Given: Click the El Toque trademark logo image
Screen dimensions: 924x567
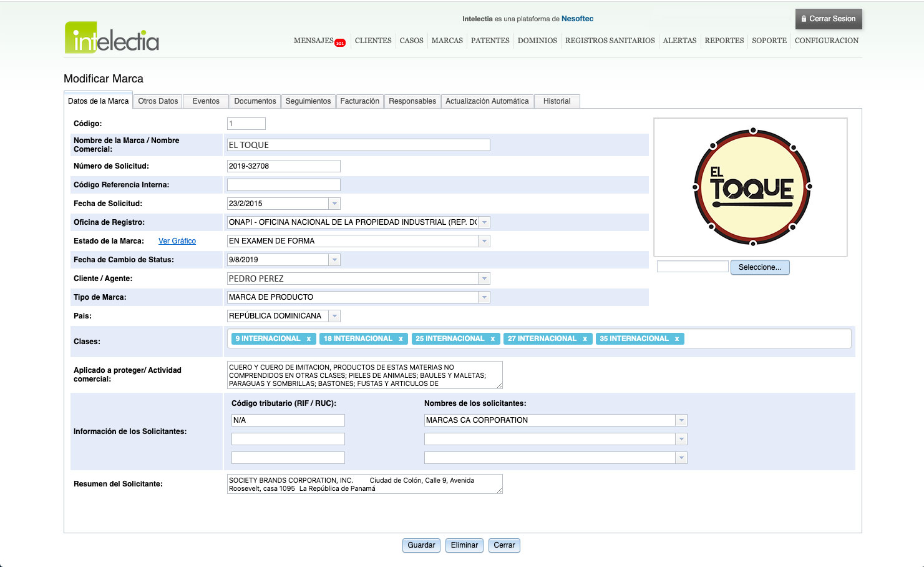Looking at the screenshot, I should click(752, 187).
